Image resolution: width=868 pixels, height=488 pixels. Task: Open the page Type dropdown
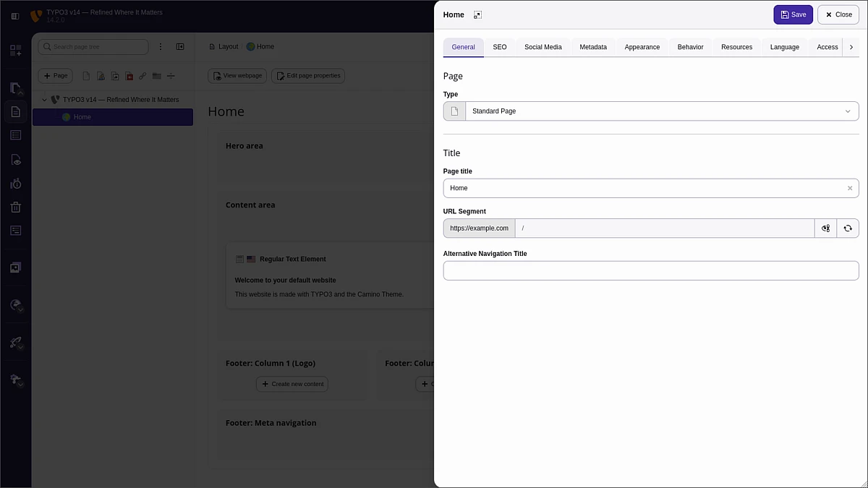point(651,111)
